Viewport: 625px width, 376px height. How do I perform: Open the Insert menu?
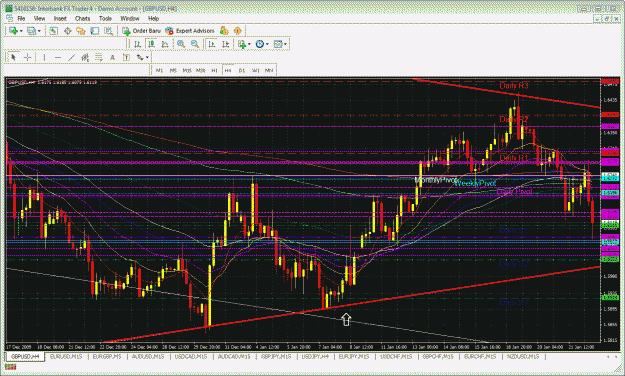coord(60,18)
